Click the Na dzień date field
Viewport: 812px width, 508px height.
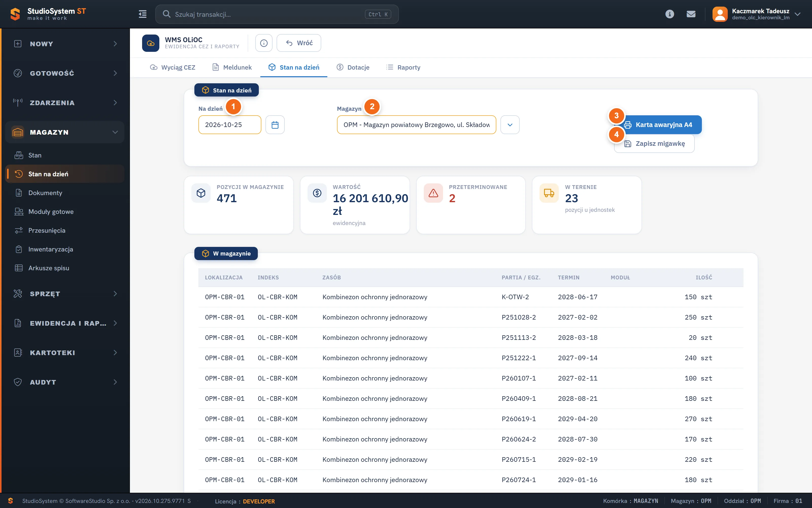(x=229, y=125)
